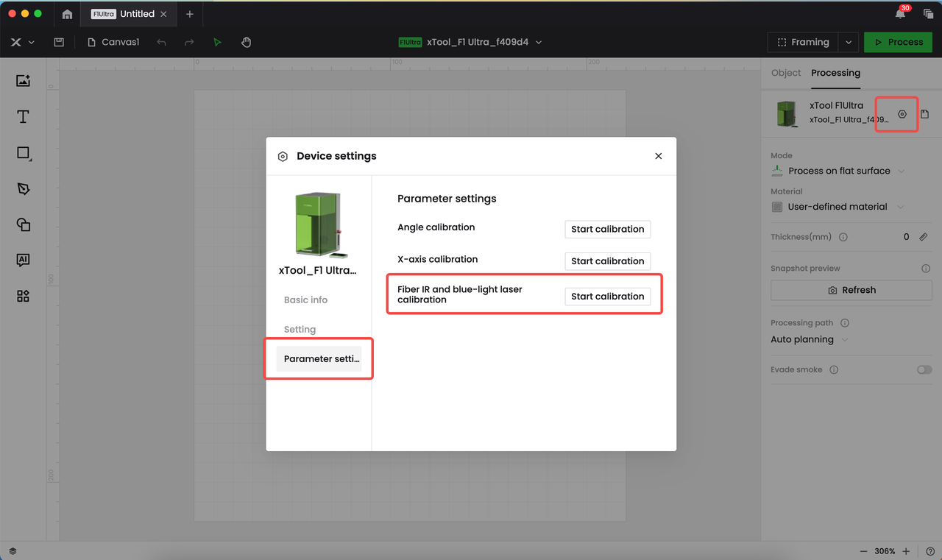
Task: Click the green Process button
Action: (x=899, y=42)
